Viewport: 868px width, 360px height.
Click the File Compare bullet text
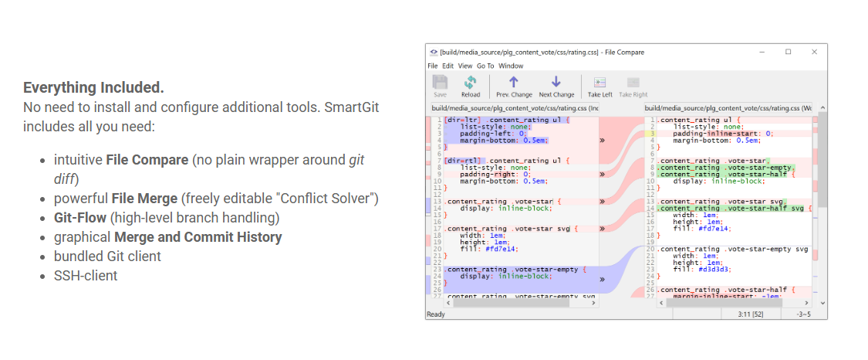pyautogui.click(x=209, y=170)
